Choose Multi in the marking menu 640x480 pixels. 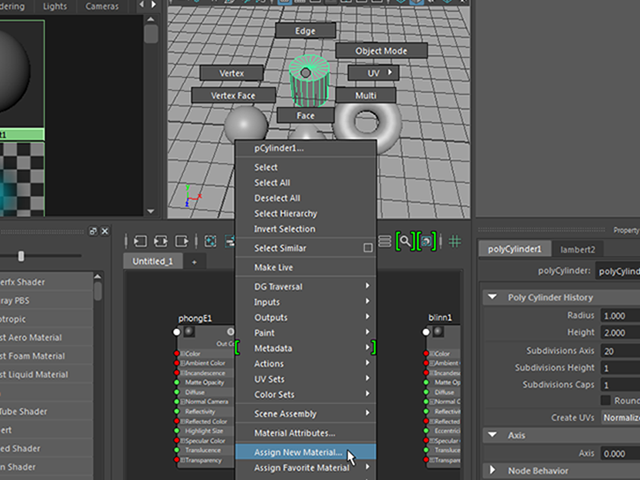366,96
